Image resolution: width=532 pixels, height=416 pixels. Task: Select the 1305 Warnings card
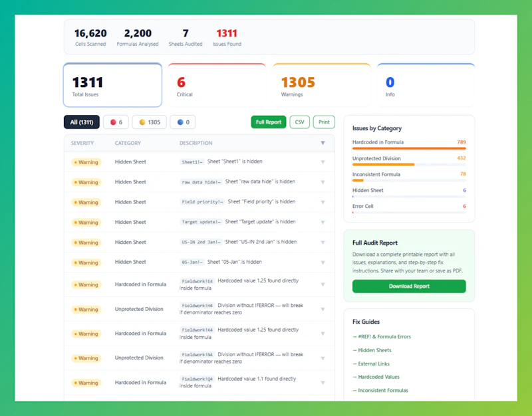(x=321, y=85)
